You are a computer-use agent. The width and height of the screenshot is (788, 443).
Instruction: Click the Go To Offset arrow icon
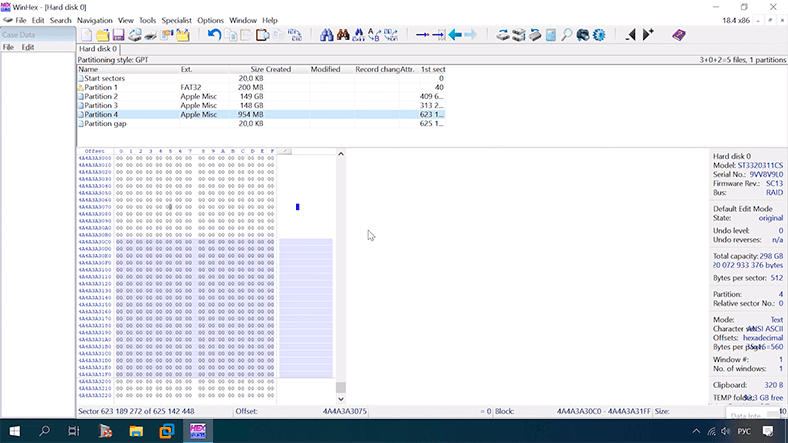[423, 35]
